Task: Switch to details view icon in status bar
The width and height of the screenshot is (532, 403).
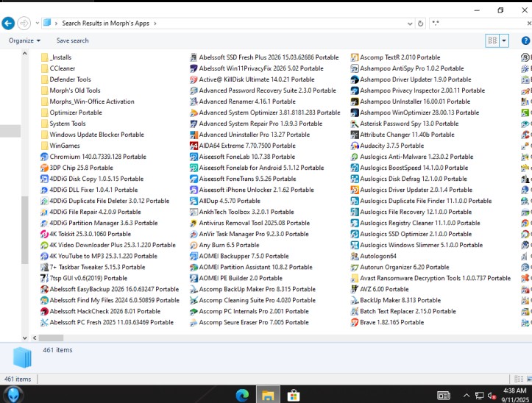Action: click(519, 379)
